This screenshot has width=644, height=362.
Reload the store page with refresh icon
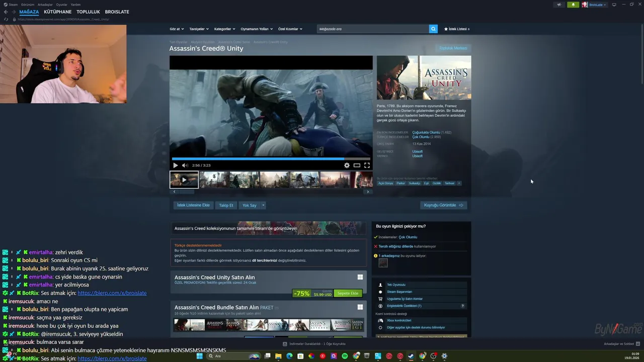pos(6,19)
